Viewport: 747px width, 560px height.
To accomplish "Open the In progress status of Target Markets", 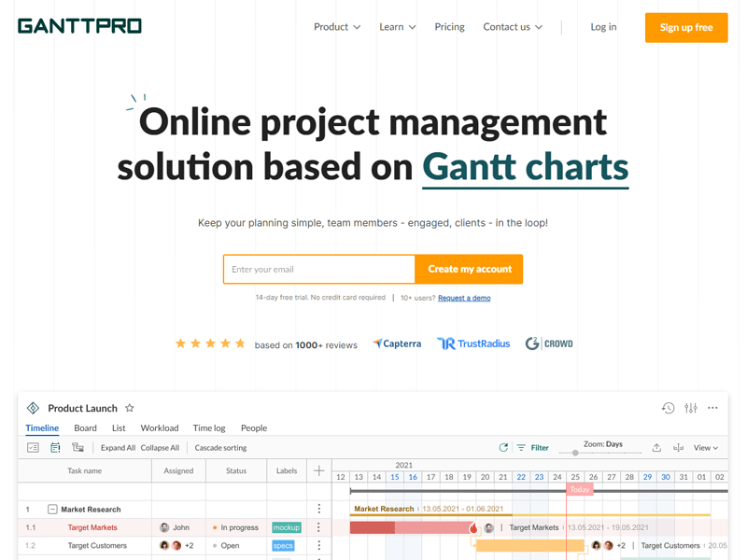I will [235, 527].
